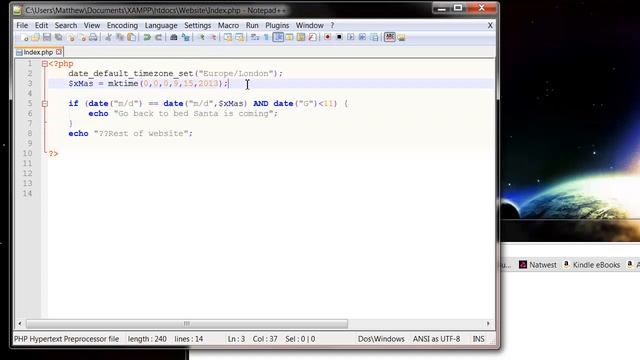Click the Copy toolbar icon

click(120, 38)
